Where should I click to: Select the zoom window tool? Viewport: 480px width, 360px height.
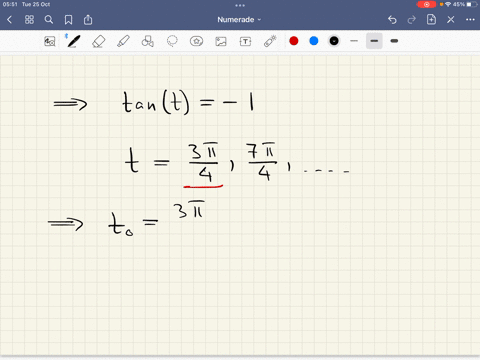pyautogui.click(x=50, y=41)
